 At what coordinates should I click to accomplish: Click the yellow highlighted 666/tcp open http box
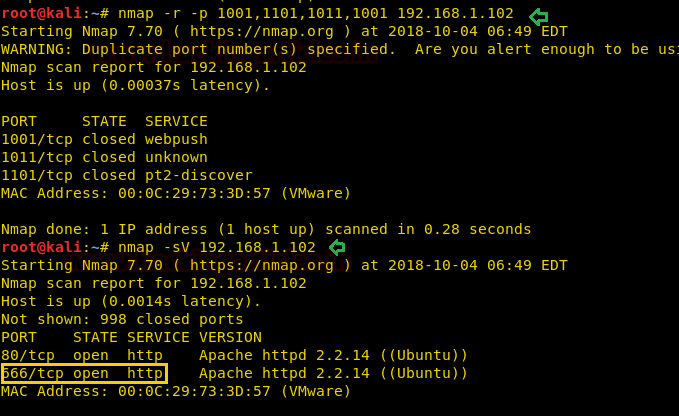coord(84,374)
